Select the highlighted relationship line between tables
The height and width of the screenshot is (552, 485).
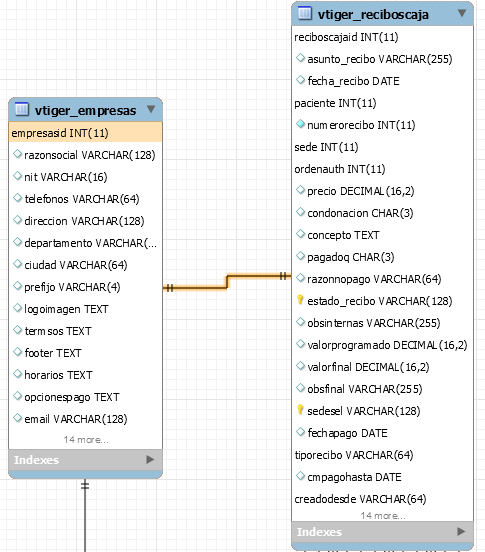(x=227, y=282)
